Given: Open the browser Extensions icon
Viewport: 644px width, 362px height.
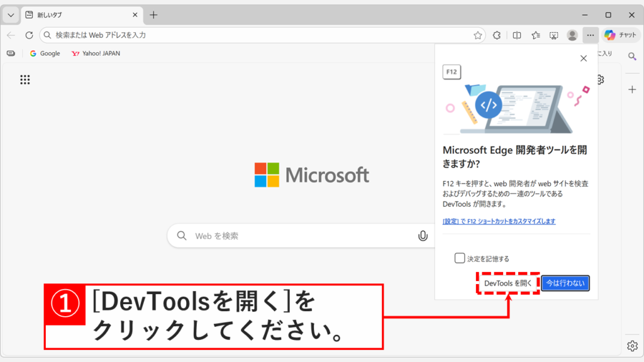Looking at the screenshot, I should [x=496, y=35].
